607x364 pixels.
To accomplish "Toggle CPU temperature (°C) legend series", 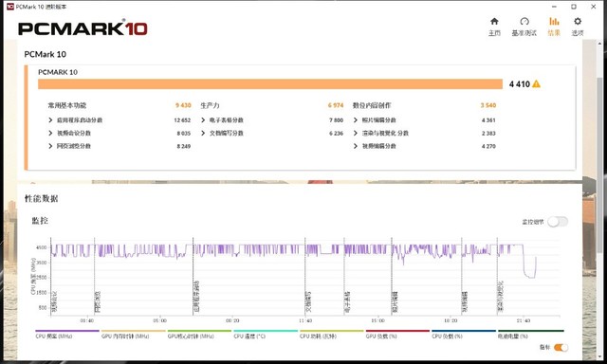I will pos(266,334).
